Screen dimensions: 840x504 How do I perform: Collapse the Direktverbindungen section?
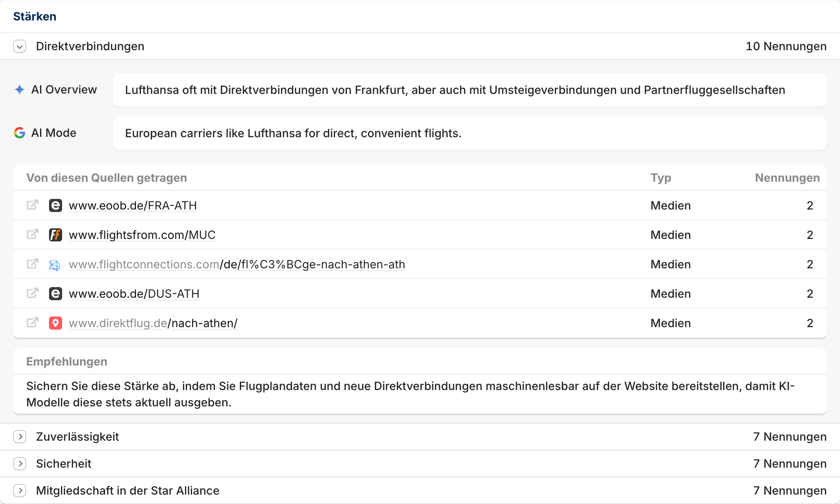[x=20, y=47]
